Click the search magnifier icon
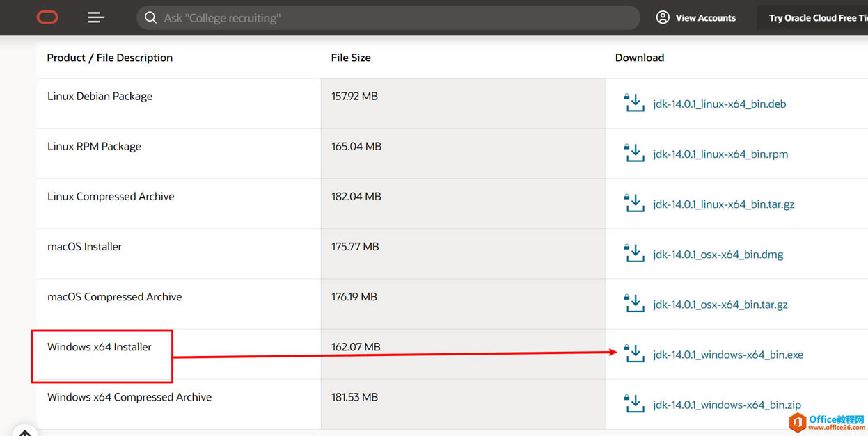This screenshot has width=868, height=436. [150, 17]
